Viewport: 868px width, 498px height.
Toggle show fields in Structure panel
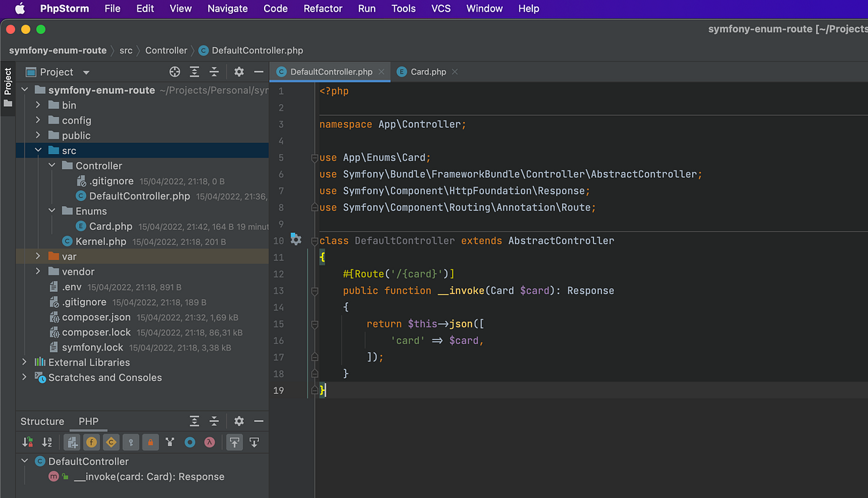coord(90,442)
